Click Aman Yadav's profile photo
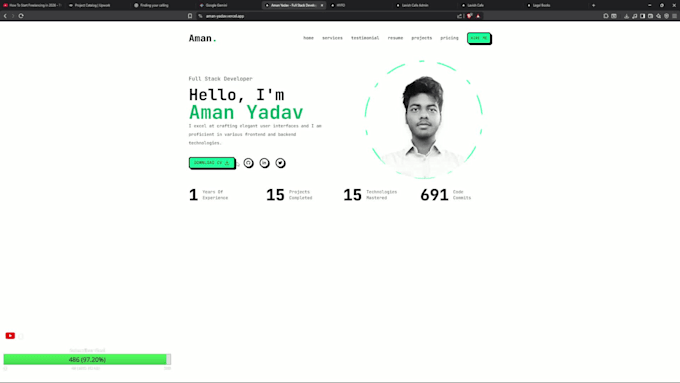Viewport: 680px width, 383px height. [x=424, y=120]
